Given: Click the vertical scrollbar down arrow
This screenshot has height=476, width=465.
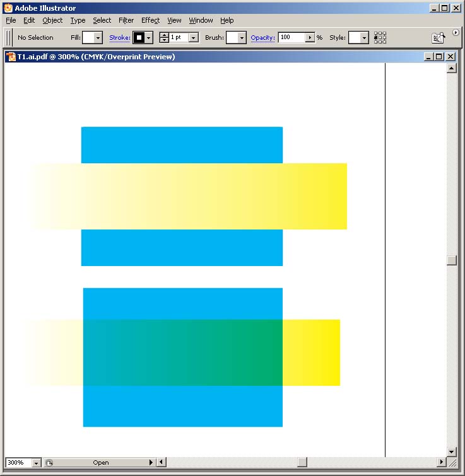Looking at the screenshot, I should (452, 451).
